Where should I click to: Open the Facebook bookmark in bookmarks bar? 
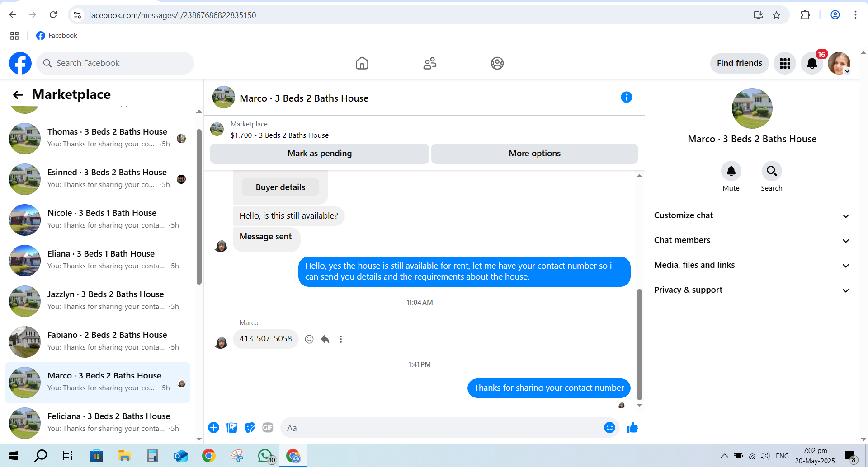(57, 36)
